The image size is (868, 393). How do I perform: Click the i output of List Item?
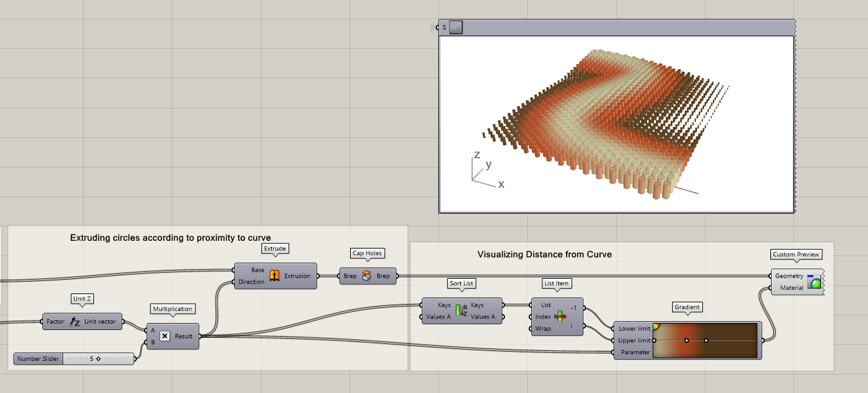point(572,326)
